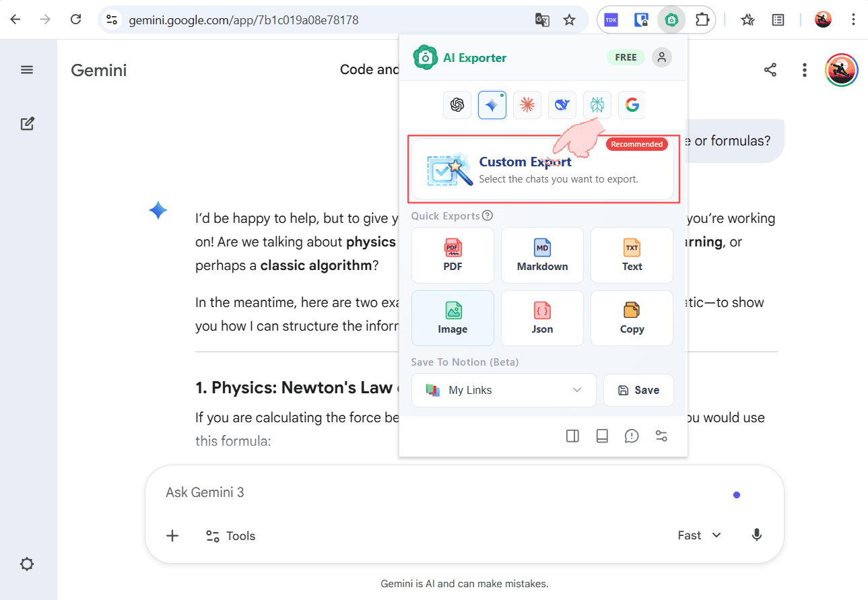Select the Google platform icon
Viewport: 868px width, 600px height.
pyautogui.click(x=632, y=105)
